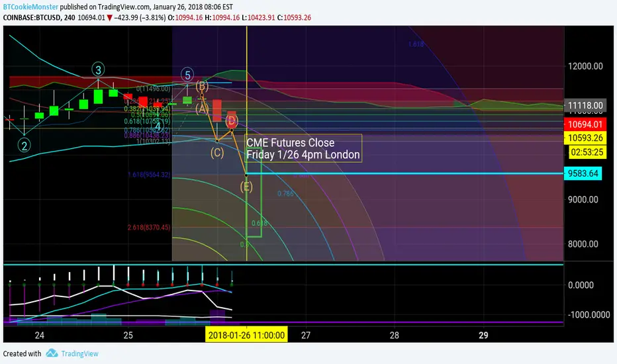Click the BTCookieMonster author link

[30, 7]
